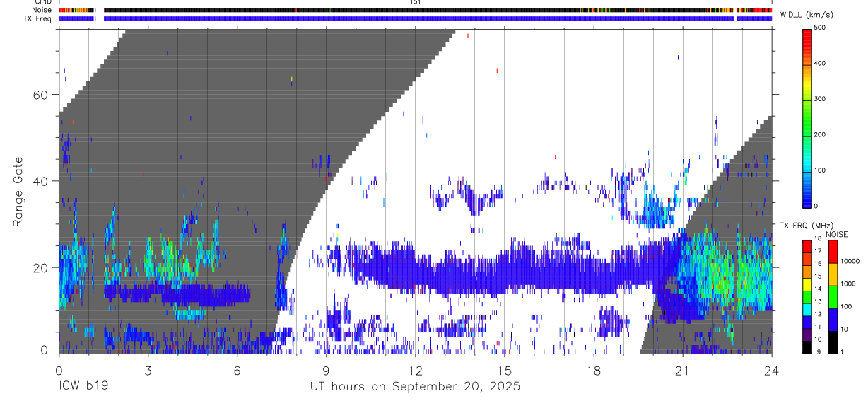Image resolution: width=868 pixels, height=401 pixels.
Task: Click the "10000" tick on the NOISE legend
Action: pyautogui.click(x=850, y=261)
